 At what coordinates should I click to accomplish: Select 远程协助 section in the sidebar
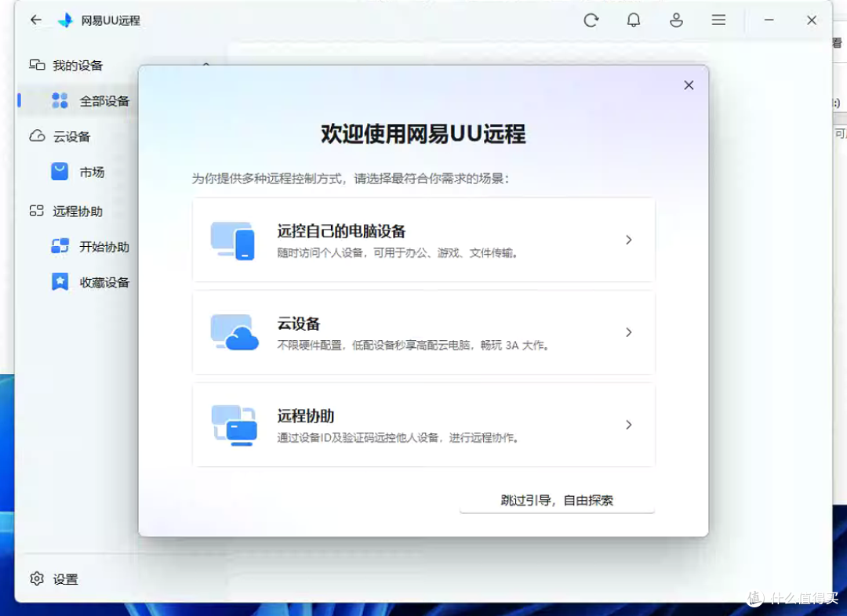pos(78,211)
